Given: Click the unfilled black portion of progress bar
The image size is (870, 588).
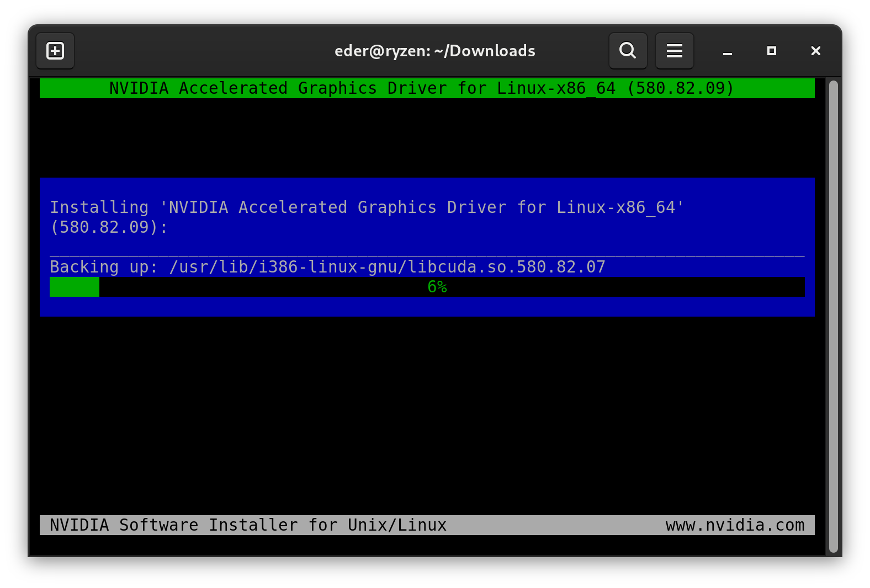Looking at the screenshot, I should 607,287.
